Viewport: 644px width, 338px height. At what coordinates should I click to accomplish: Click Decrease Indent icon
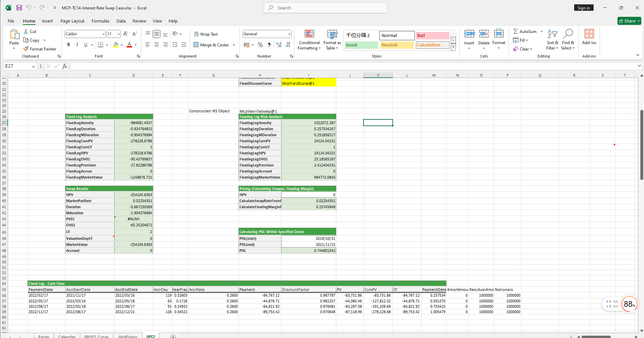point(175,44)
